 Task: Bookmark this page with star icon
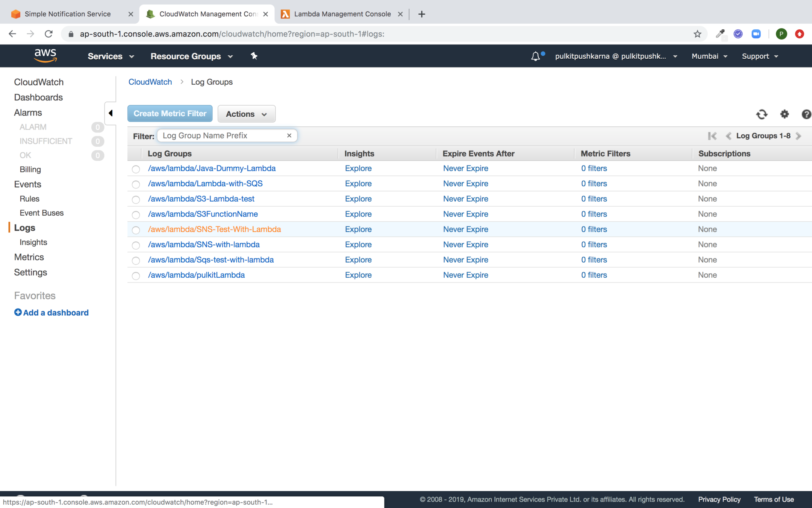coord(697,34)
